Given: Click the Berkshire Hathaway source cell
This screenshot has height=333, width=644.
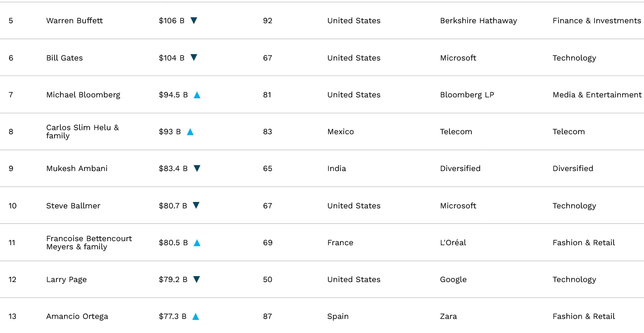Looking at the screenshot, I should (x=478, y=20).
